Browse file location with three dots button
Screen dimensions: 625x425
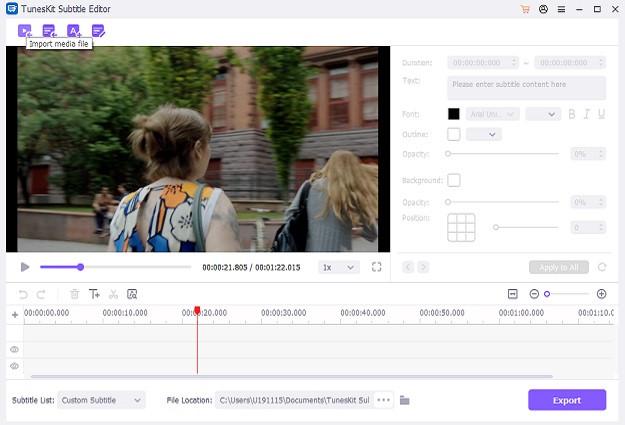click(x=383, y=400)
